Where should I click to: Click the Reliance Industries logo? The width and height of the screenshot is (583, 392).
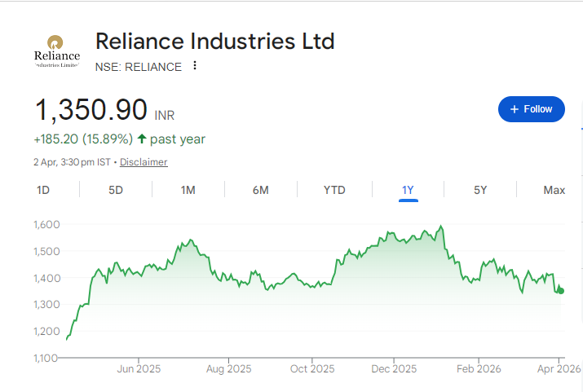[57, 51]
